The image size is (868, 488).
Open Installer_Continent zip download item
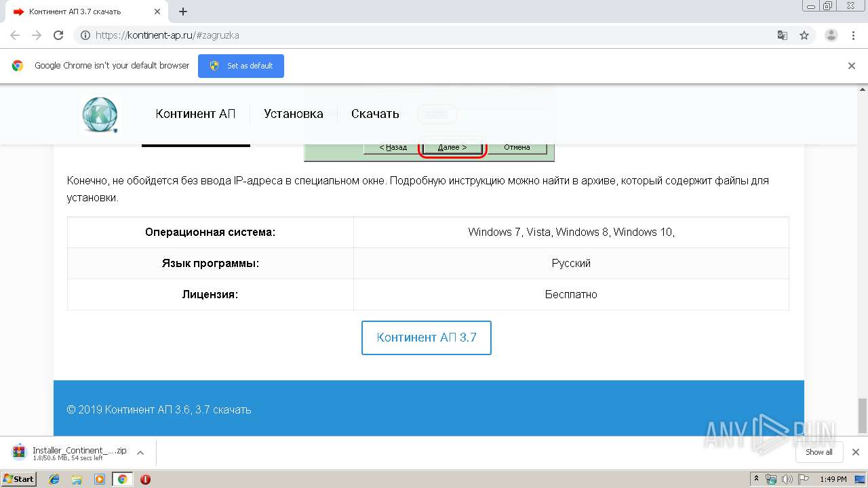[70, 453]
